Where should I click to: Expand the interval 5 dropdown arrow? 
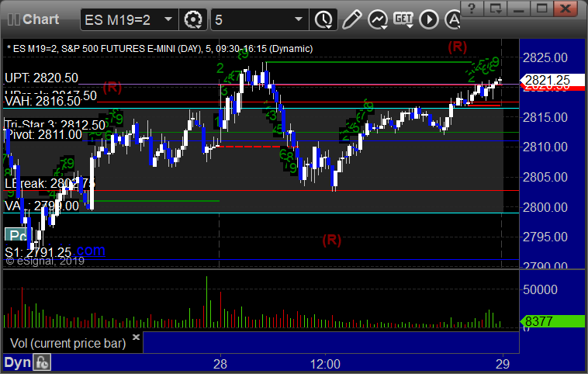click(298, 18)
